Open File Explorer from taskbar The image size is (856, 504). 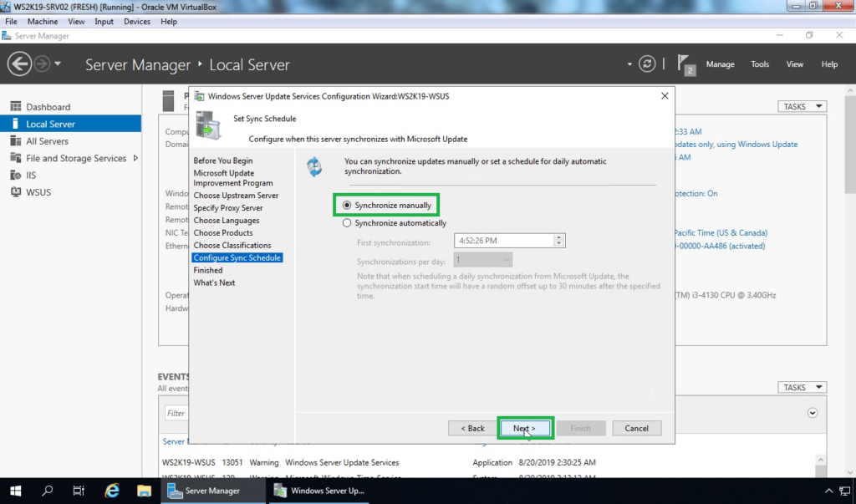coord(144,491)
